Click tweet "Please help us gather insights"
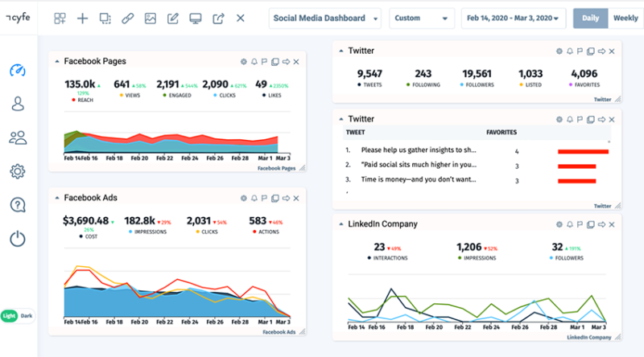Image resolution: width=644 pixels, height=357 pixels. click(x=419, y=150)
